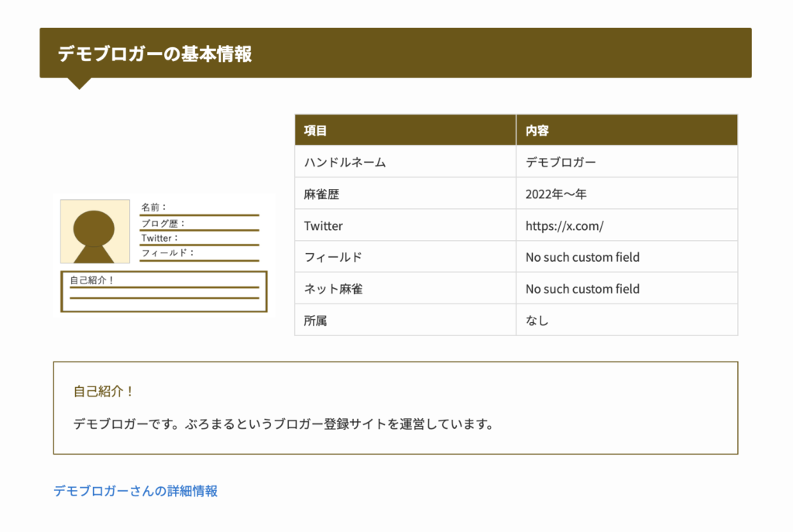Click the Twitter row label in table
This screenshot has width=793, height=532.
point(323,226)
